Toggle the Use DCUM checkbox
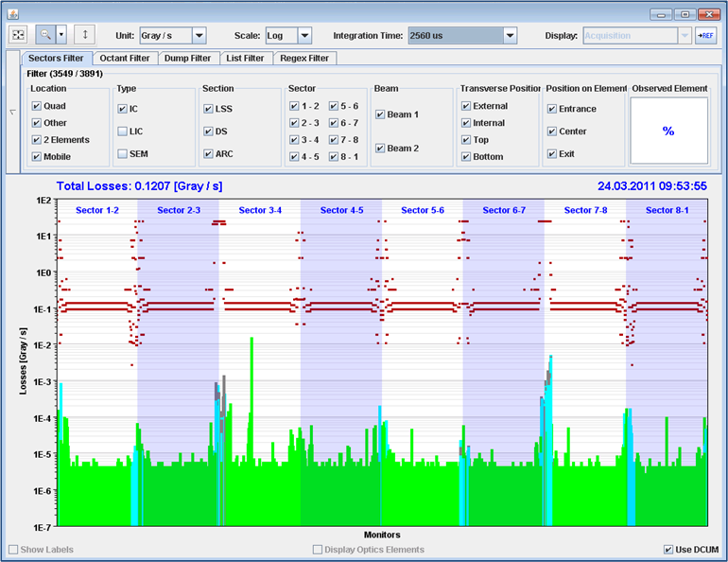The image size is (728, 562). (x=669, y=550)
